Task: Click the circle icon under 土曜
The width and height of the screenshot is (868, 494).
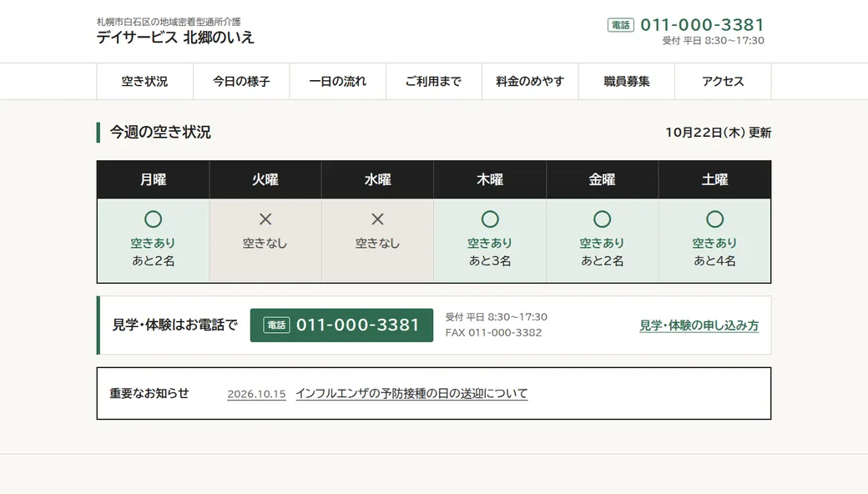Action: [714, 219]
